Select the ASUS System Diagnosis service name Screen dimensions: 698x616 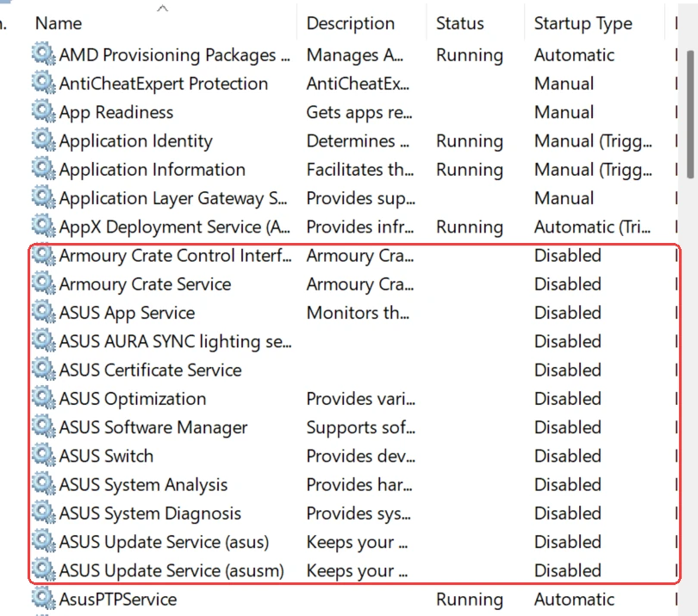pos(150,513)
